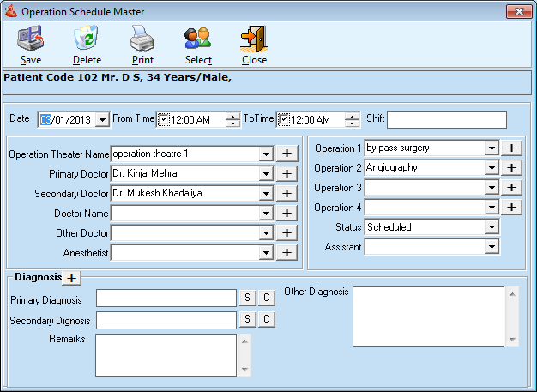Click the Delete recycle bin icon

pos(87,39)
